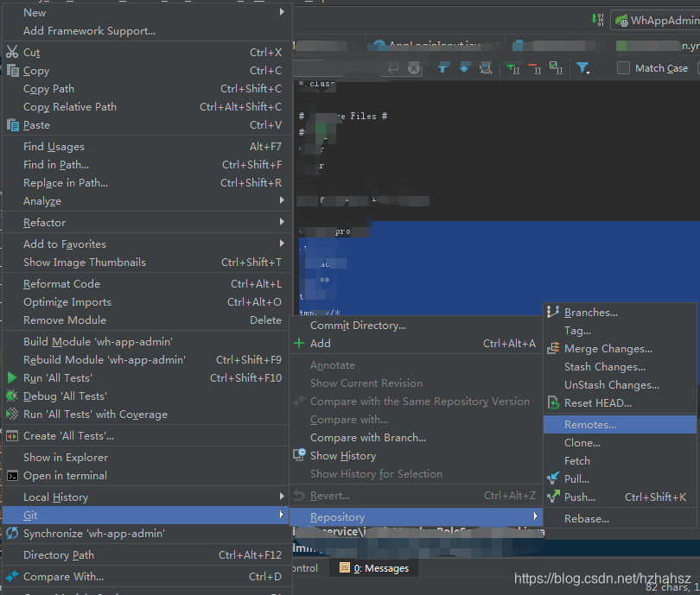The width and height of the screenshot is (700, 595).
Task: Click the Open in terminal icon
Action: point(12,476)
